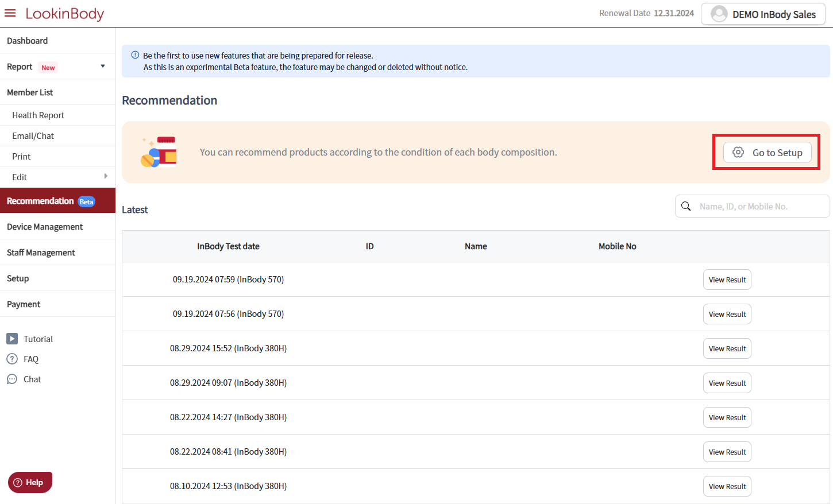This screenshot has height=504, width=833.
Task: Open Payment in the sidebar
Action: coord(57,304)
